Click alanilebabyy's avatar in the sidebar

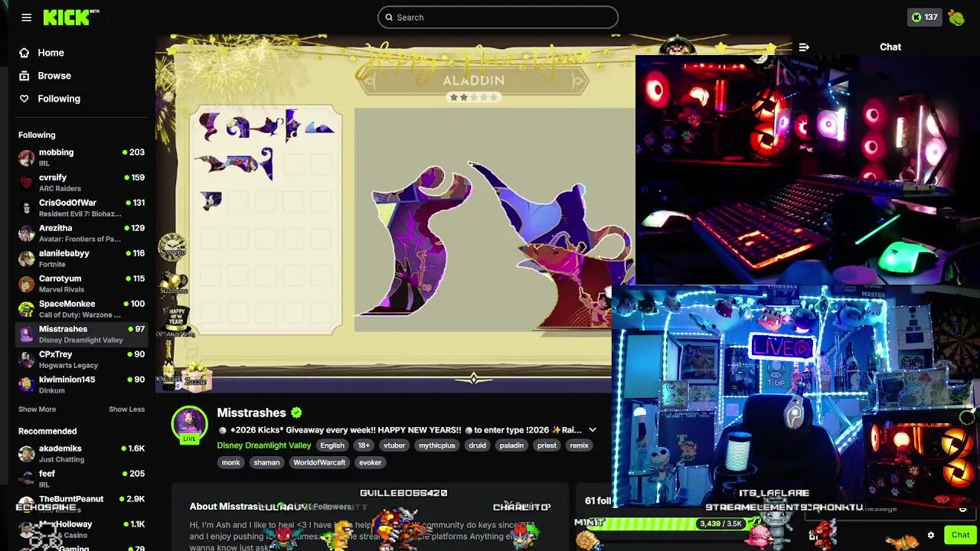click(27, 259)
